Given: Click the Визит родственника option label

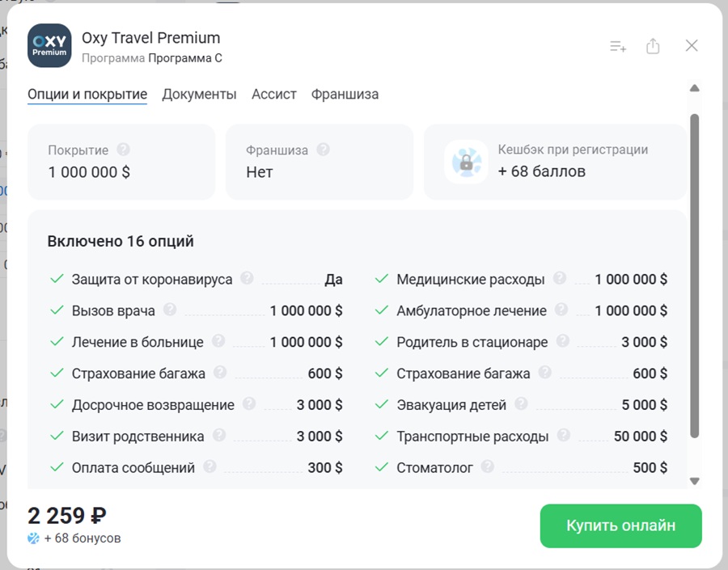Looking at the screenshot, I should 138,437.
